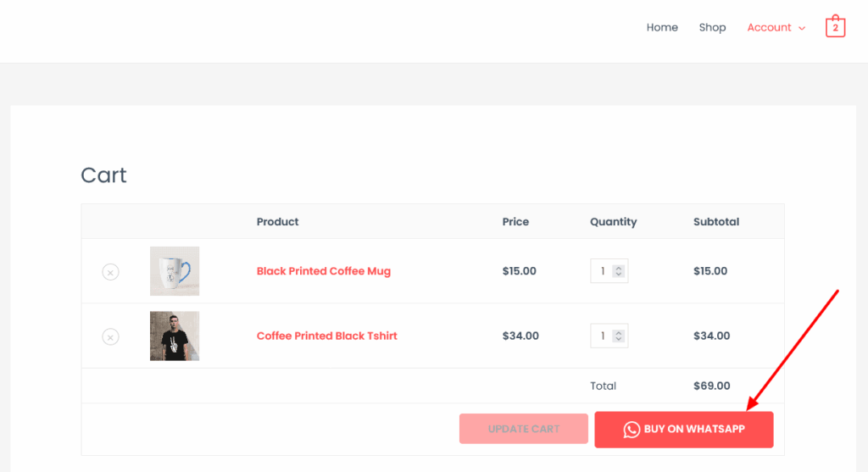This screenshot has width=868, height=472.
Task: Open the Account menu link
Action: coord(769,27)
